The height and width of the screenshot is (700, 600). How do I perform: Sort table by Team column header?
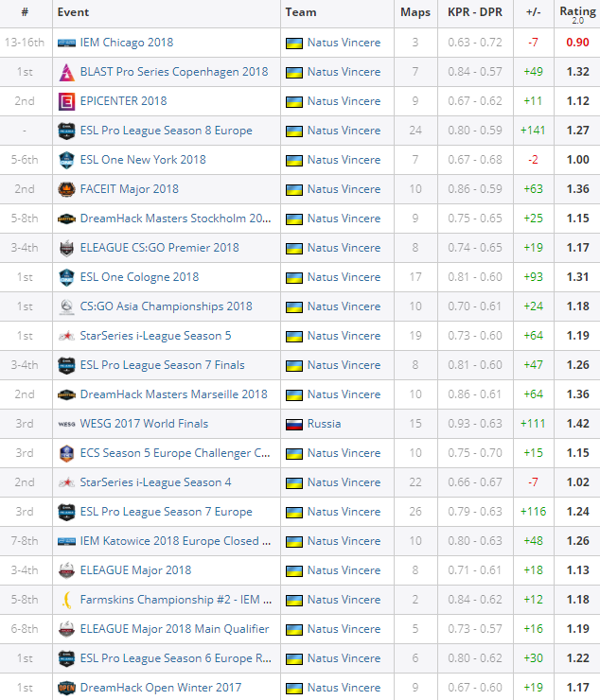301,12
